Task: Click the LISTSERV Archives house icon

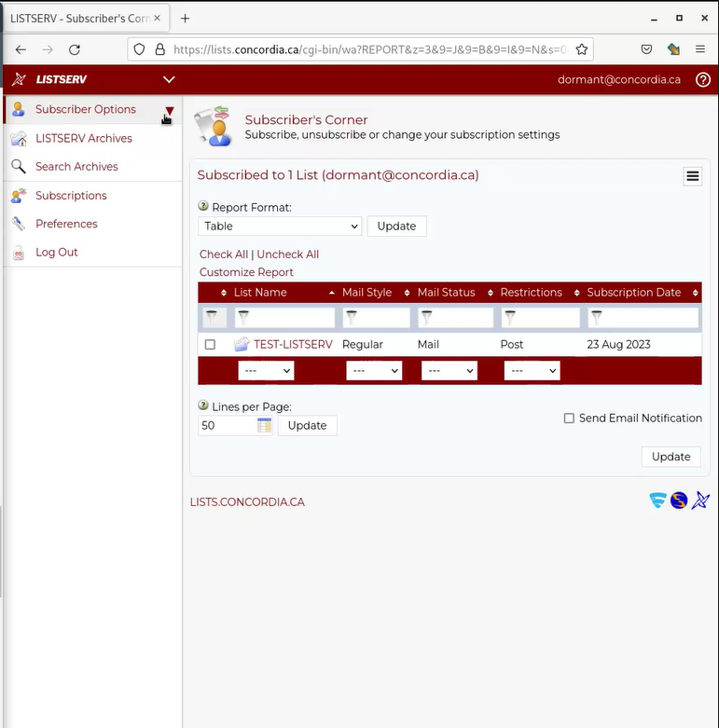Action: pos(19,138)
